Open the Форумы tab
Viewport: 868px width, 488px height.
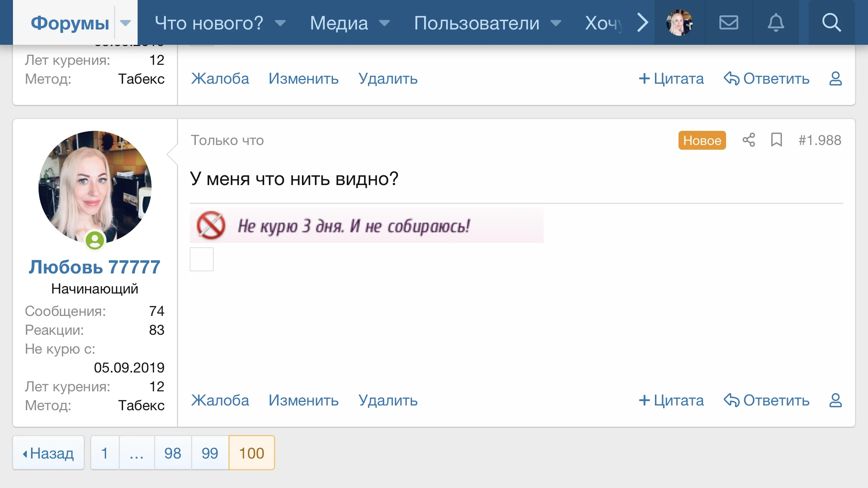(x=70, y=23)
